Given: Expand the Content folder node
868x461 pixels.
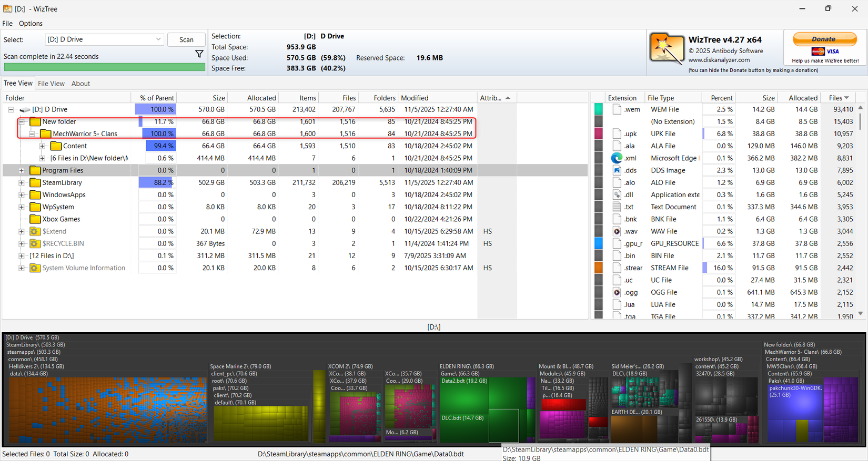Looking at the screenshot, I should [x=43, y=146].
